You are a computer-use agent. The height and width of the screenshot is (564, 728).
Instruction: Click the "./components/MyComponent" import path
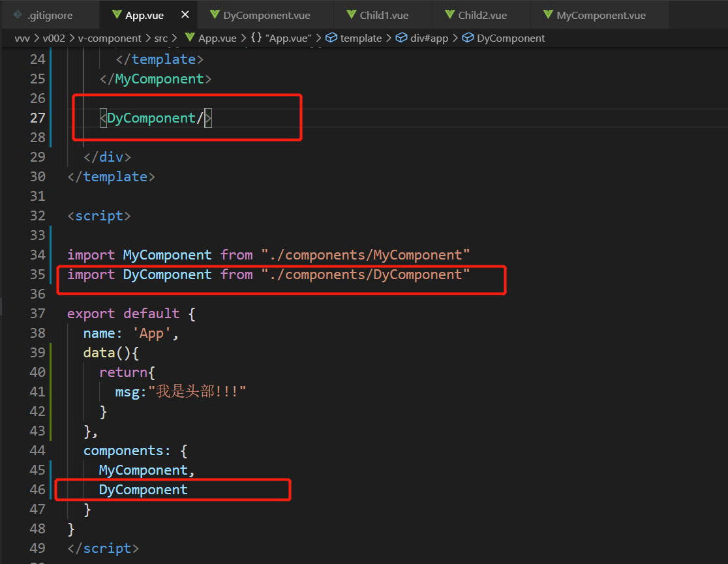(x=365, y=255)
